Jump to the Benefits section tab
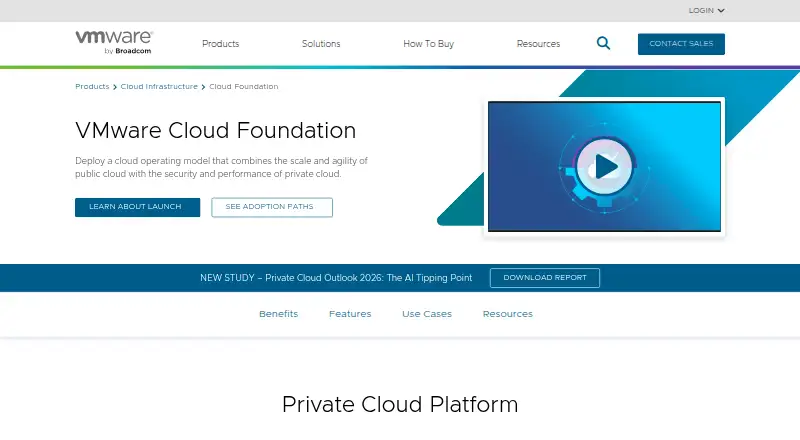 [279, 314]
